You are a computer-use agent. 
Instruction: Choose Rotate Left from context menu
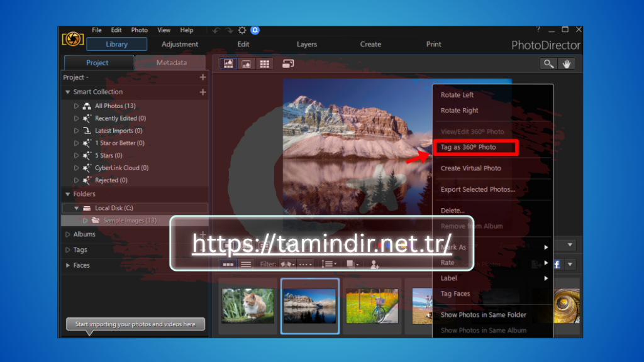click(x=457, y=95)
